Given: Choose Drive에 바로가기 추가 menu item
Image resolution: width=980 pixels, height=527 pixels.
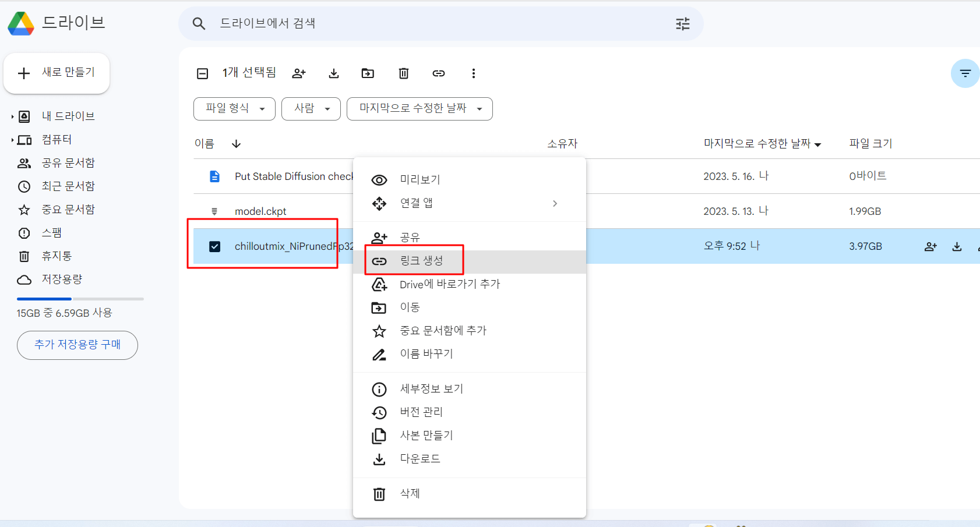Looking at the screenshot, I should click(x=470, y=284).
